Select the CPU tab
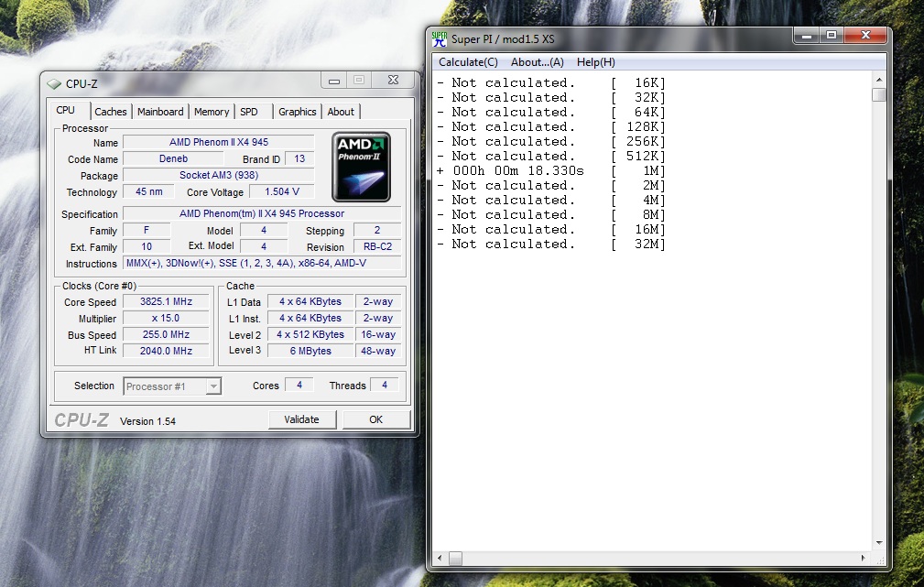 click(65, 110)
